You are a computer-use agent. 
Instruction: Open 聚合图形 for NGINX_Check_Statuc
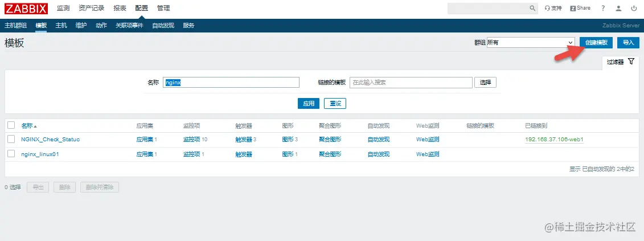[x=330, y=140]
